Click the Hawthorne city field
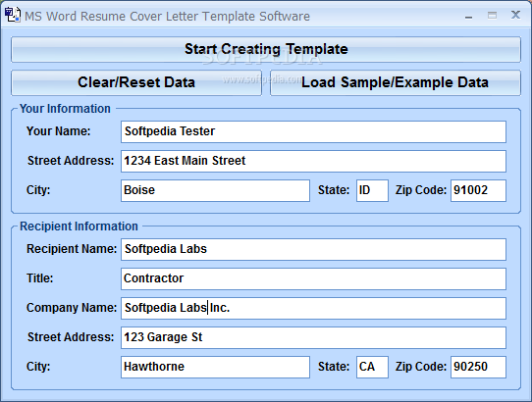The width and height of the screenshot is (532, 402). tap(215, 367)
